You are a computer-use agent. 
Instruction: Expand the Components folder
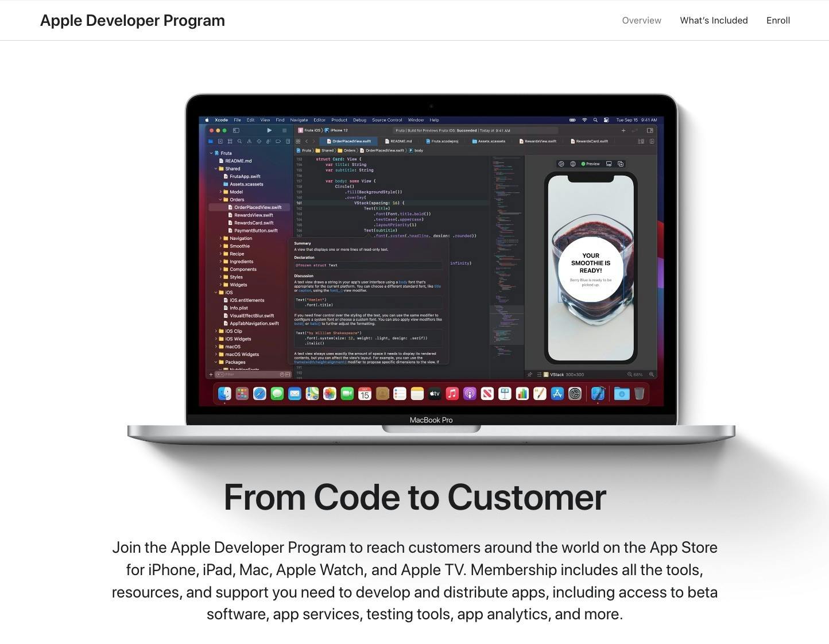pos(220,269)
